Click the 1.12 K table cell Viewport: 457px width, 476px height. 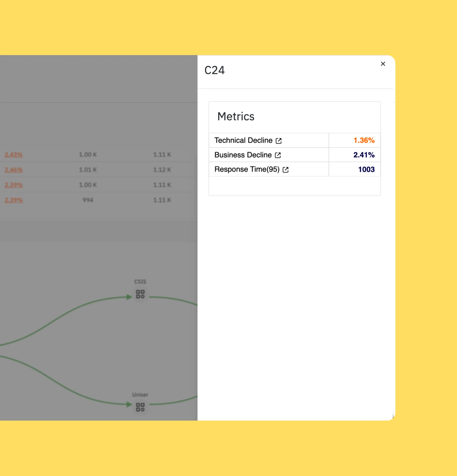[162, 170]
